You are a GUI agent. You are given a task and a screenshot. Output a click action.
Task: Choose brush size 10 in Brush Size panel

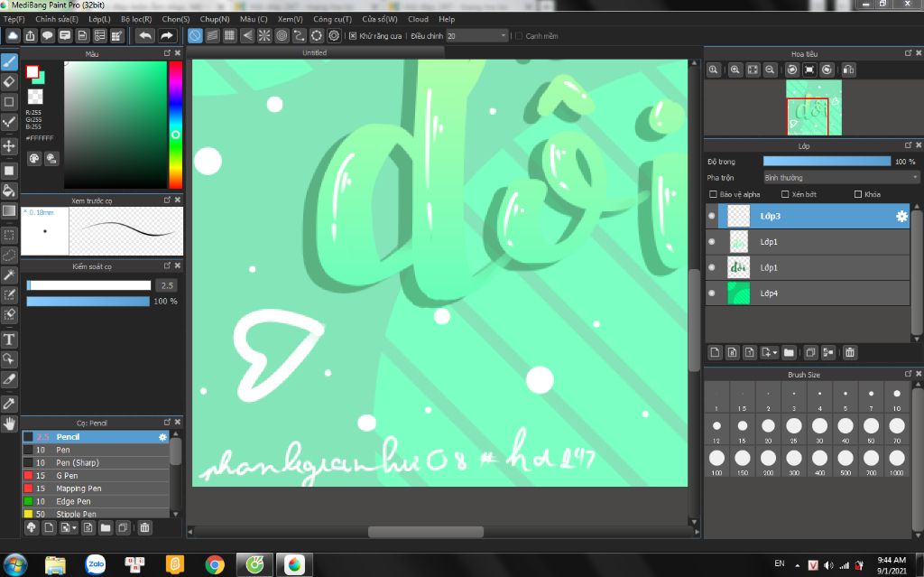click(x=896, y=398)
